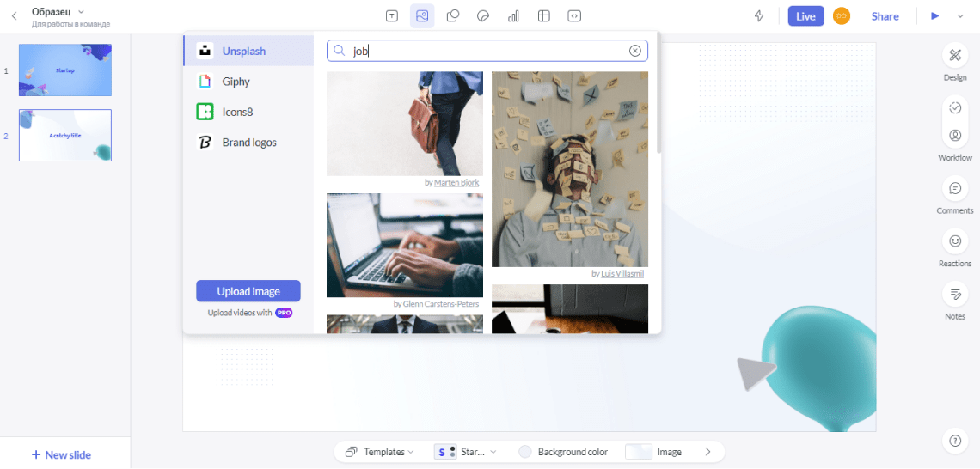Insert the briefcase photo by Marten Bjork
980x469 pixels.
(x=405, y=124)
